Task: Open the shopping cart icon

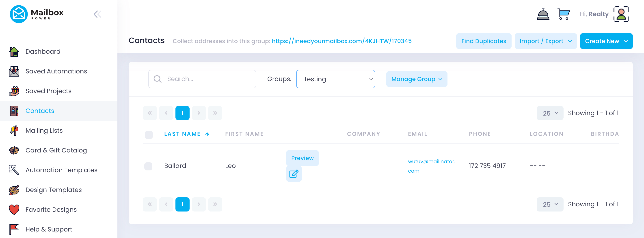Action: pos(564,14)
